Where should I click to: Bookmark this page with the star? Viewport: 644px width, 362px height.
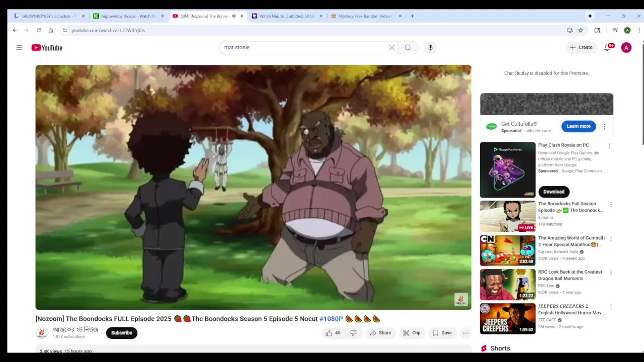pos(581,30)
